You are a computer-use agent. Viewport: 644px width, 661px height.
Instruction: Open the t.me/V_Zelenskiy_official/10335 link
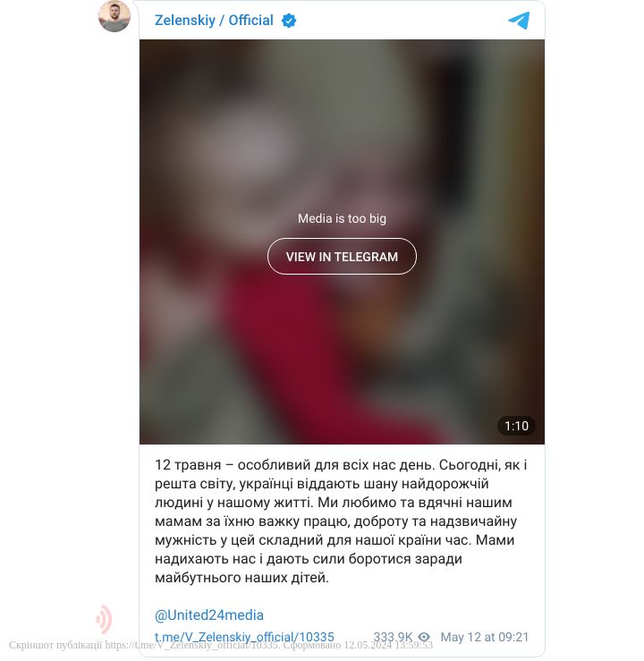(x=244, y=637)
